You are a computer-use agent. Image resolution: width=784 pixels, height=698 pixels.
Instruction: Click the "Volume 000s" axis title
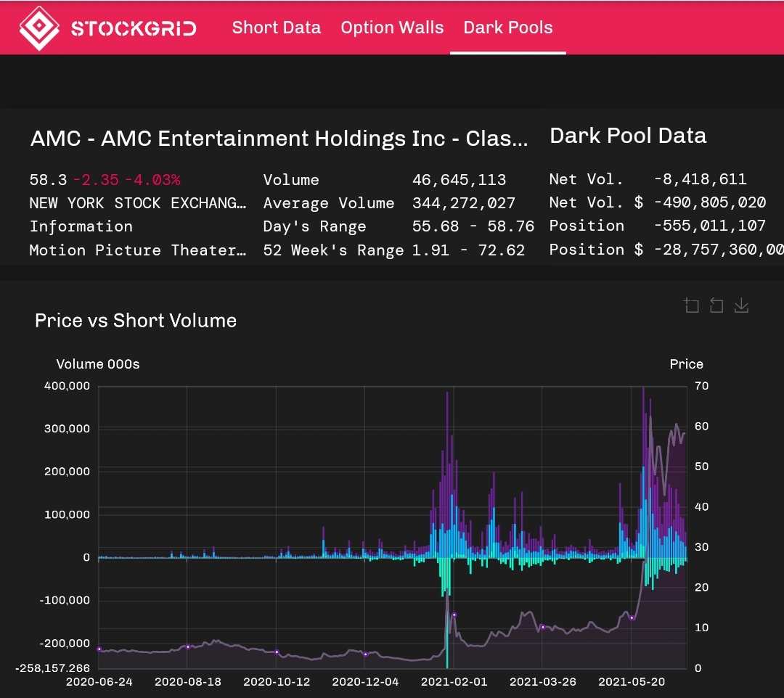coord(97,364)
